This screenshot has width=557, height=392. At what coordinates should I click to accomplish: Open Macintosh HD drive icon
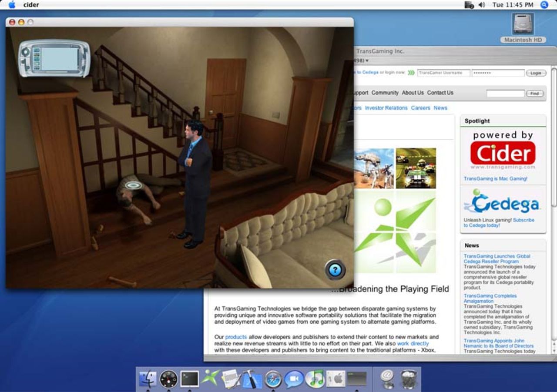pos(523,25)
